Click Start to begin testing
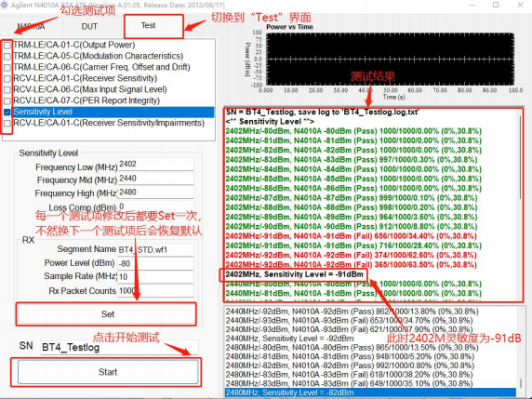Viewport: 532px width, 399px height. pos(108,372)
